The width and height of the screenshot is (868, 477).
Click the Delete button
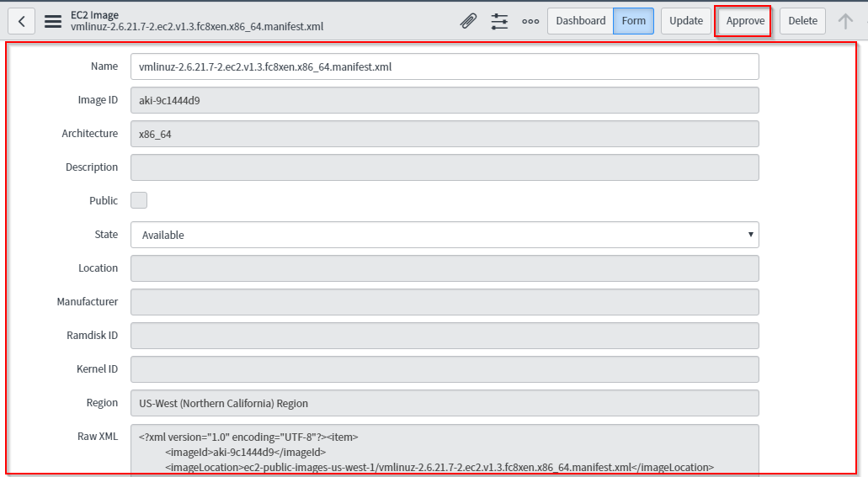tap(802, 21)
